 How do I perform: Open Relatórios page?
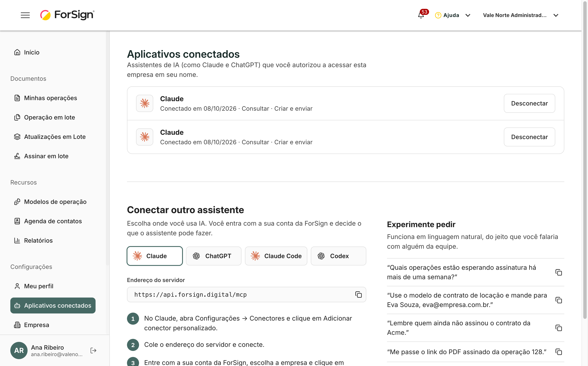tap(33, 240)
